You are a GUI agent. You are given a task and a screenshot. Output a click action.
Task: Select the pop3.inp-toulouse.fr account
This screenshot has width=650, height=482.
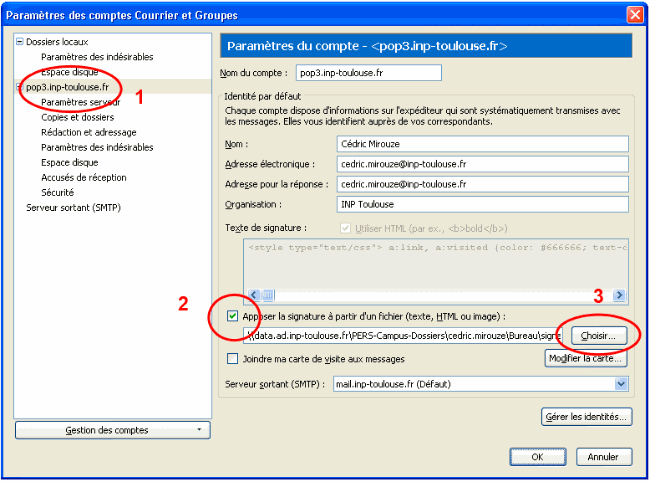click(x=68, y=87)
